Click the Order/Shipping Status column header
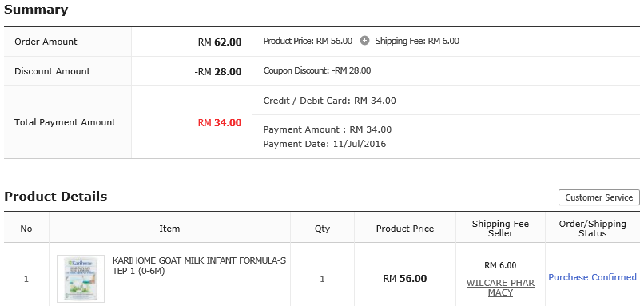The height and width of the screenshot is (306, 644). (592, 229)
